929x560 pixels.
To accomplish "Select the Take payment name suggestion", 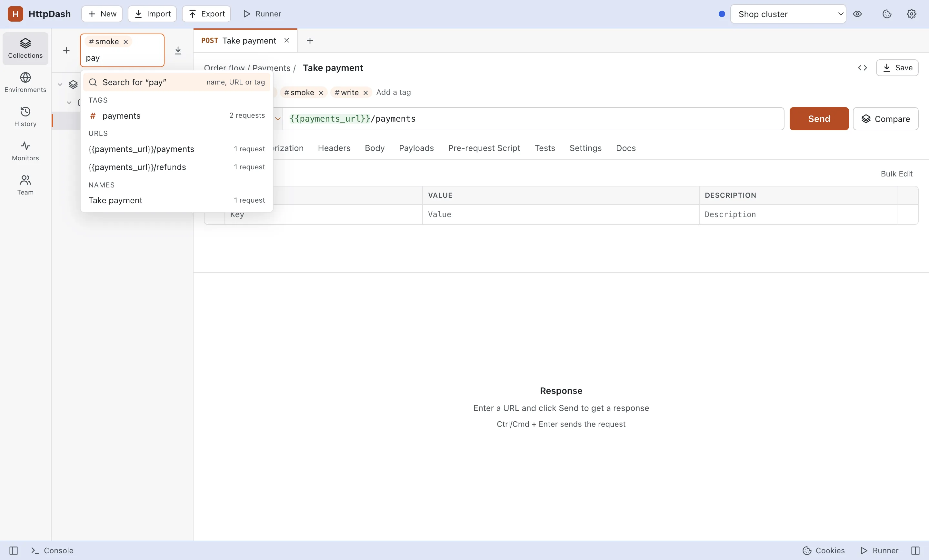I will 176,200.
